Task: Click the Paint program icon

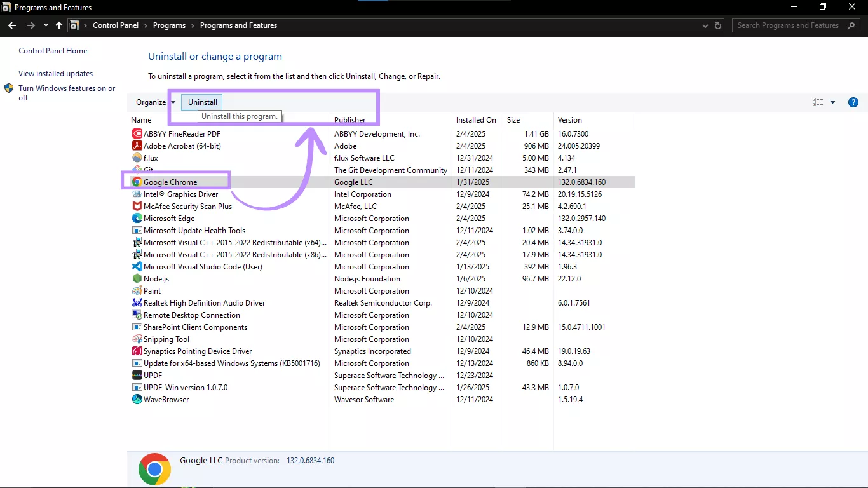Action: (137, 291)
